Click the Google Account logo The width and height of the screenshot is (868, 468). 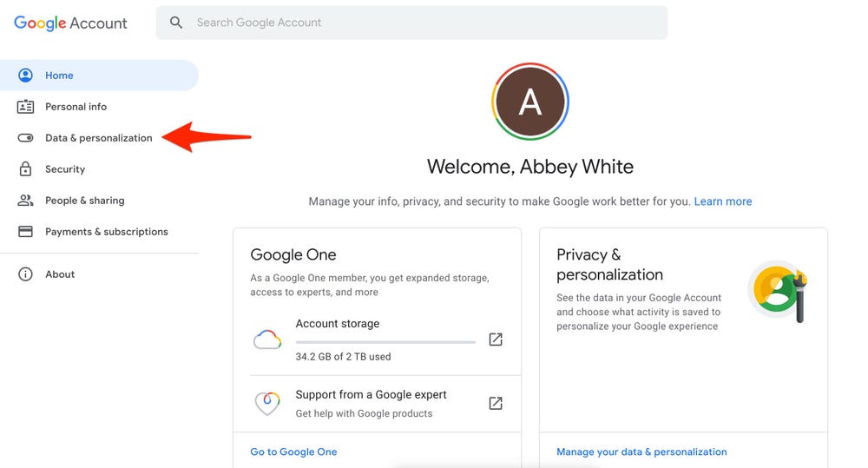[70, 23]
